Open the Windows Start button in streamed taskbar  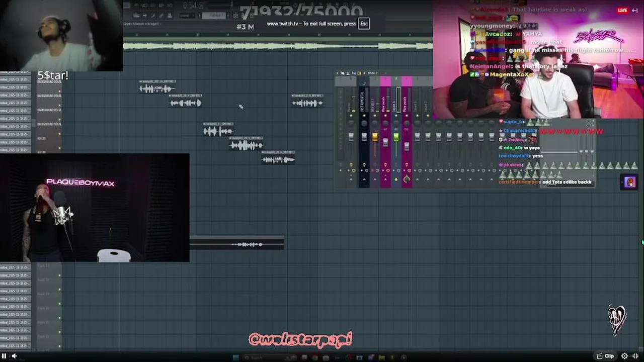point(236,357)
